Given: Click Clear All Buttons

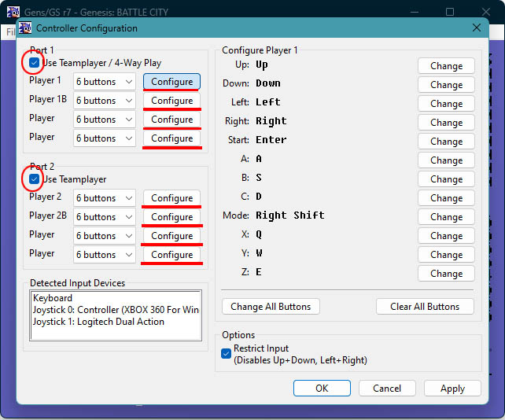Looking at the screenshot, I should (425, 307).
